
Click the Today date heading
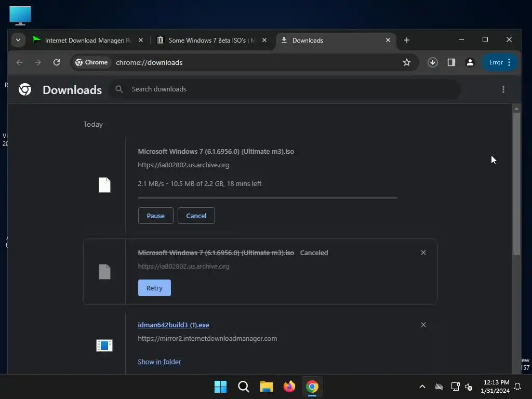(93, 125)
